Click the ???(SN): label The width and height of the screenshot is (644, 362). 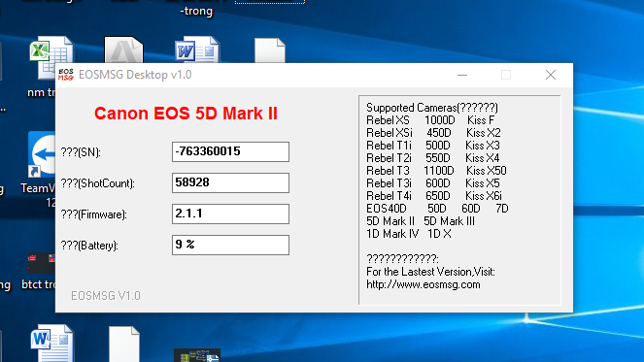click(x=81, y=152)
